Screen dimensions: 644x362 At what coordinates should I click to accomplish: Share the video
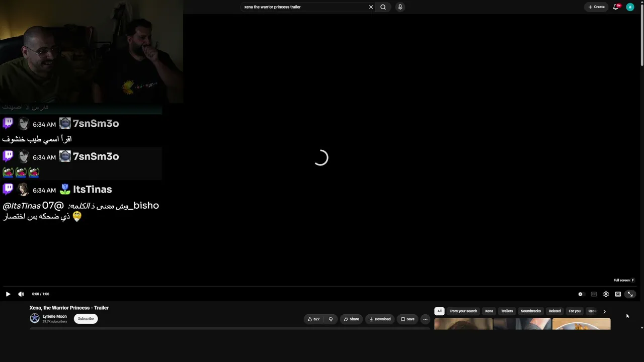click(x=351, y=319)
